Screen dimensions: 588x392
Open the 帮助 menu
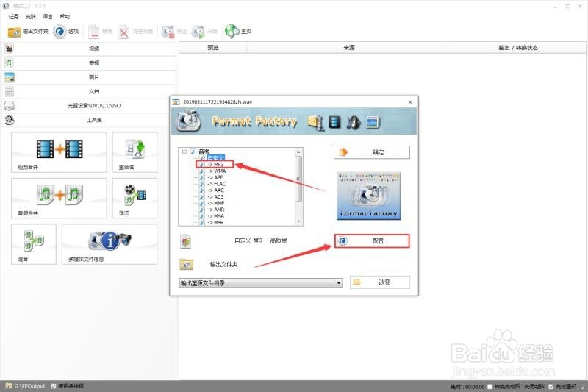[65, 16]
